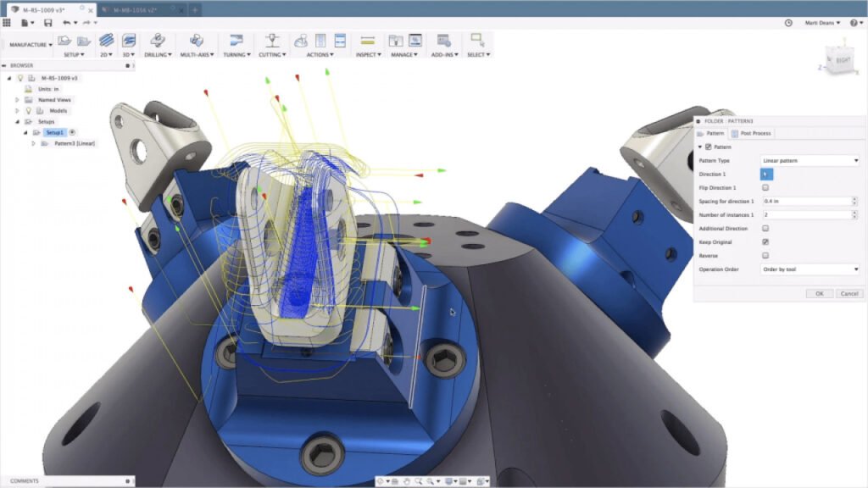Click the Save icon in top bar
The height and width of the screenshot is (488, 868).
47,23
